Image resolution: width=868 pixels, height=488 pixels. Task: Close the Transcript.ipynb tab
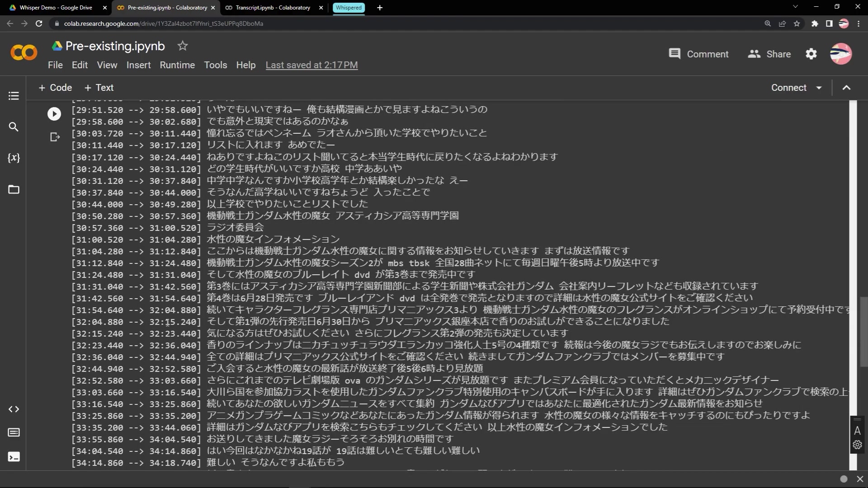coord(321,8)
